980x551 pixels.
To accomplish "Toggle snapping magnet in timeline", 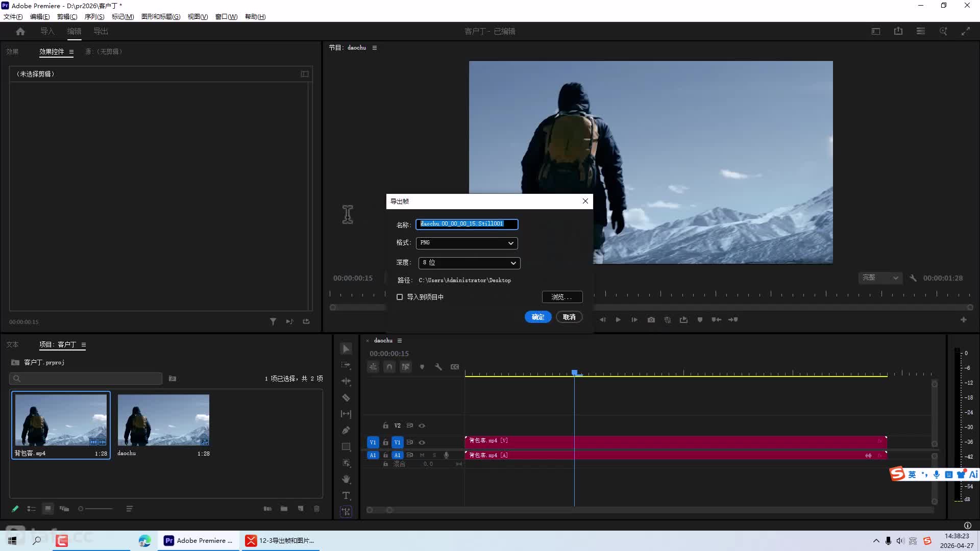I will [389, 367].
